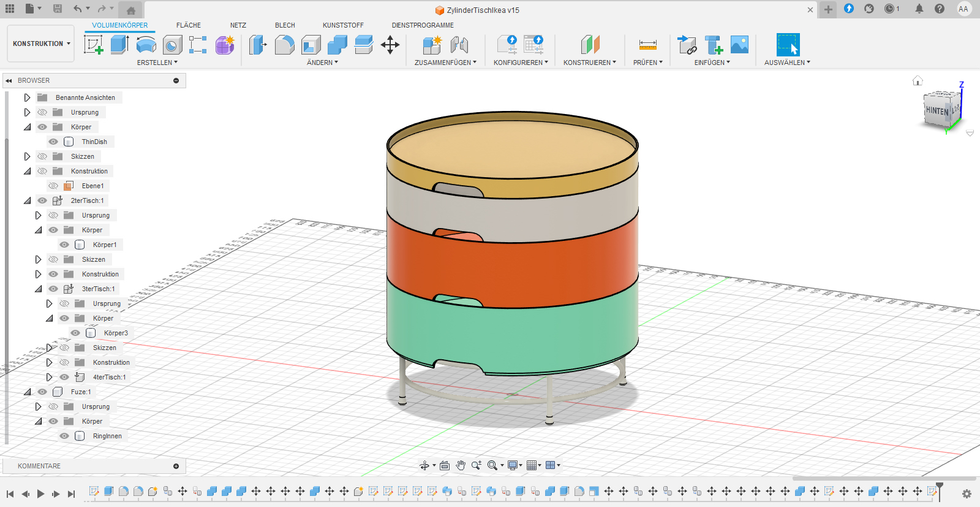Switch to the FLÄCHE tab
980x507 pixels.
coord(189,25)
